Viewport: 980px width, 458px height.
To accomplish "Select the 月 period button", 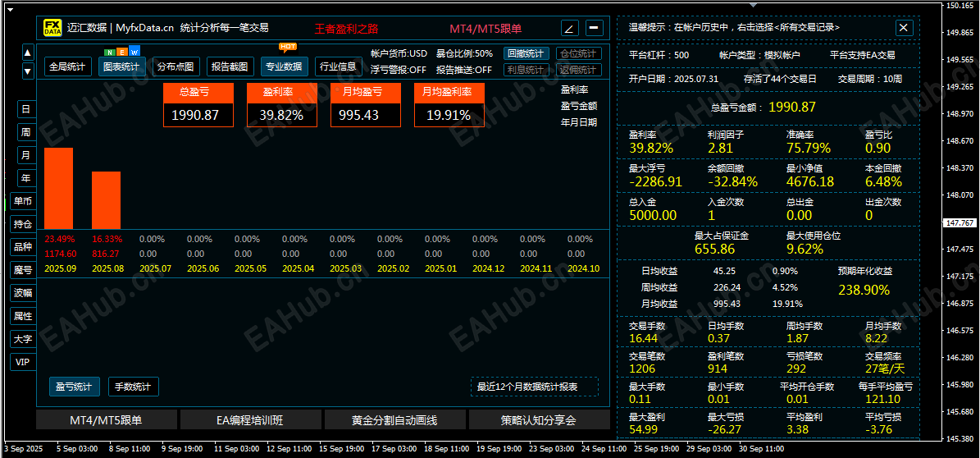I will coord(26,154).
